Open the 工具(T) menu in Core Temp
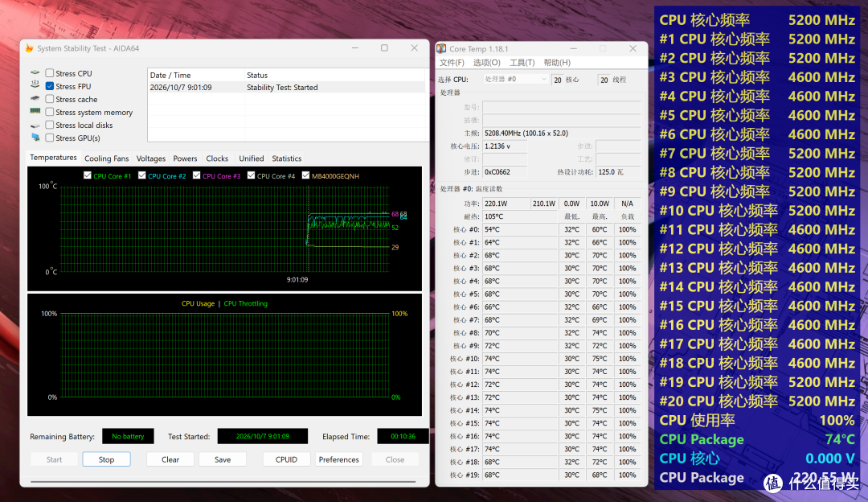Screen dimensions: 868x502 point(522,63)
